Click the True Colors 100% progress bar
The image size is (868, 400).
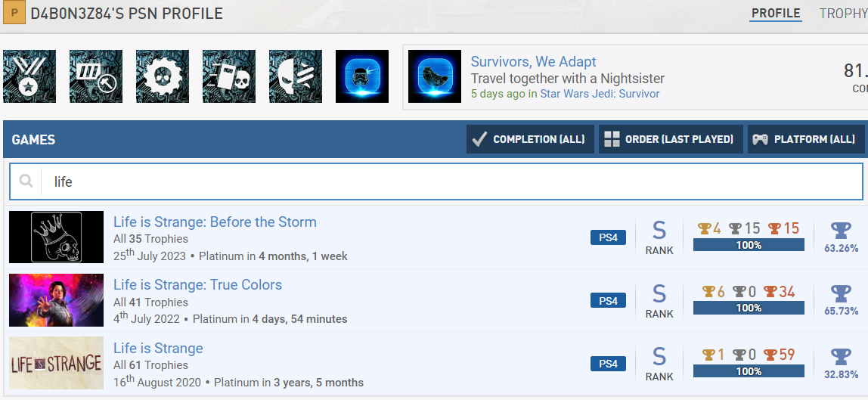pyautogui.click(x=749, y=308)
